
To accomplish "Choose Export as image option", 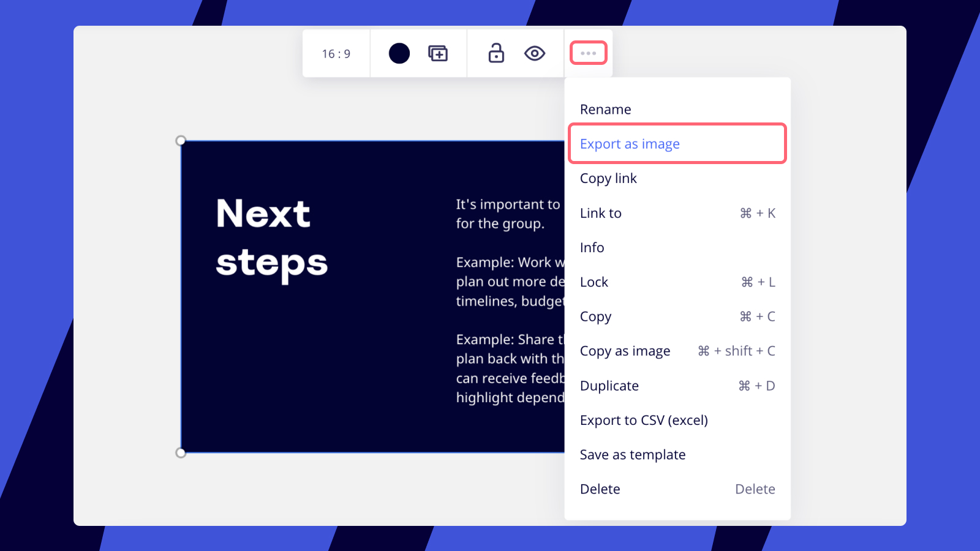I will pos(630,144).
